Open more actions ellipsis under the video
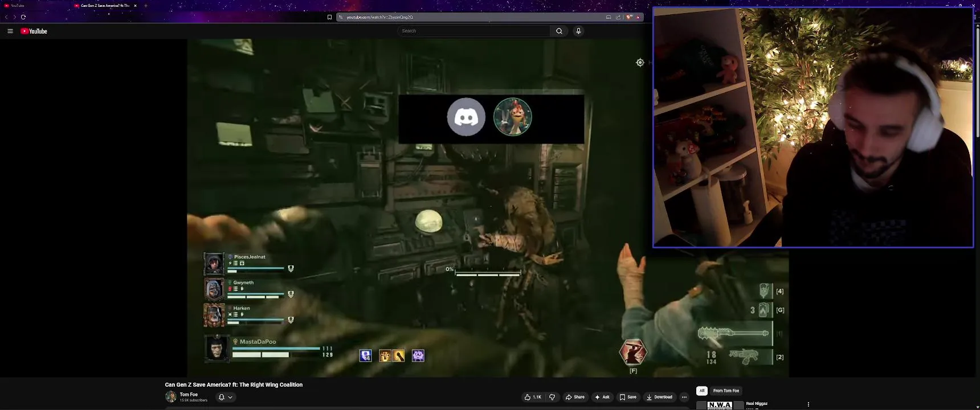980x410 pixels. (684, 397)
